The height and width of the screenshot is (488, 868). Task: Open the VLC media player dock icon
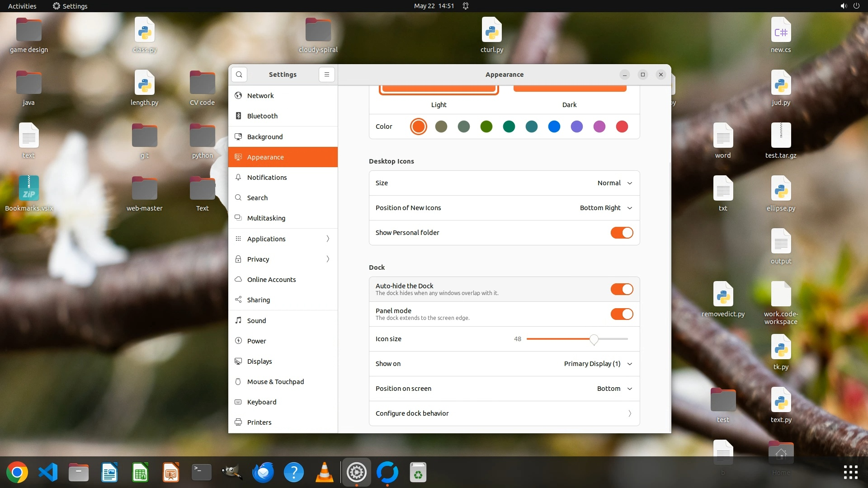(324, 473)
